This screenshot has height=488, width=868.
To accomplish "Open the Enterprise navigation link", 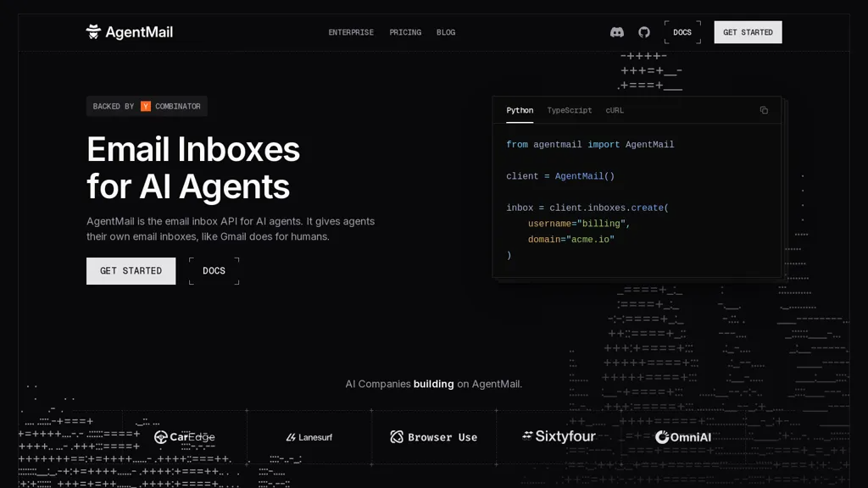I will click(x=351, y=32).
